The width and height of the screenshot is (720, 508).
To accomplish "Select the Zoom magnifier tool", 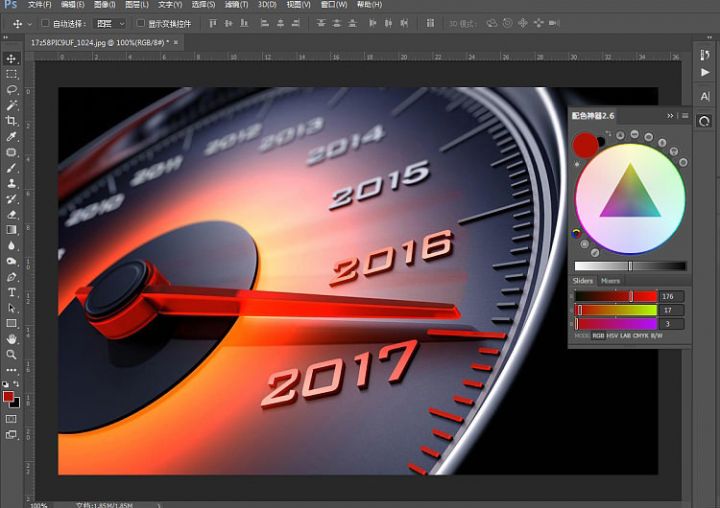I will pyautogui.click(x=12, y=354).
